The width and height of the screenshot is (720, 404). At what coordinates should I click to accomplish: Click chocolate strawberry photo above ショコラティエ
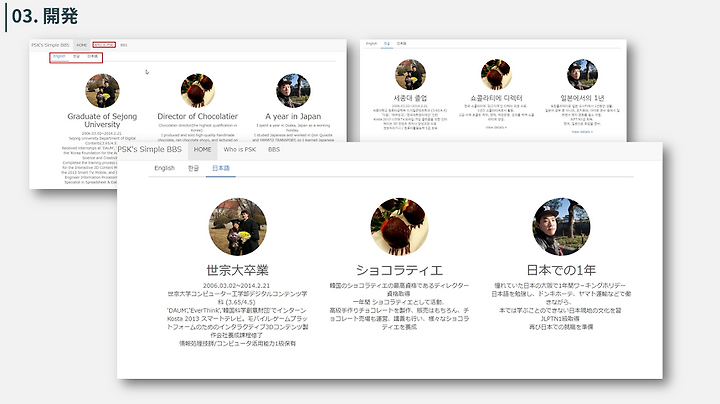(399, 227)
